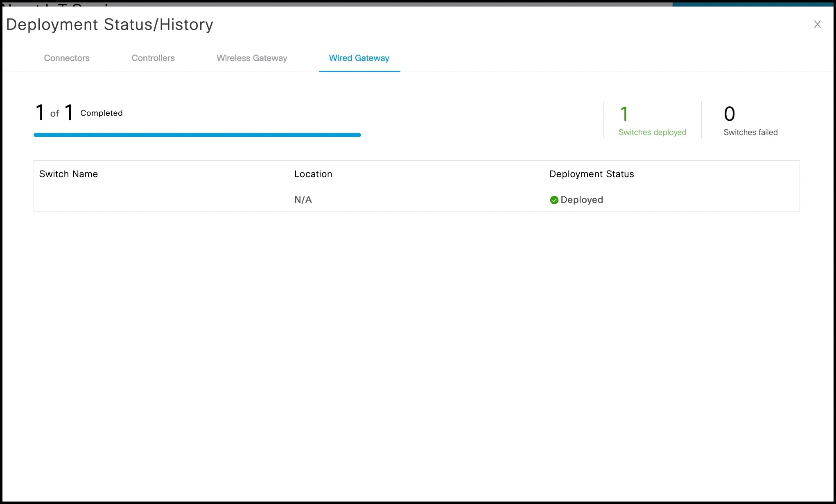Click the green Switches deployed count
Screen dimensions: 836x504
624,114
